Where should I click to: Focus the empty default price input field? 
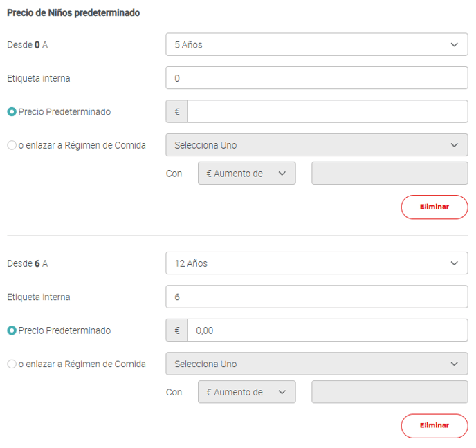[327, 111]
